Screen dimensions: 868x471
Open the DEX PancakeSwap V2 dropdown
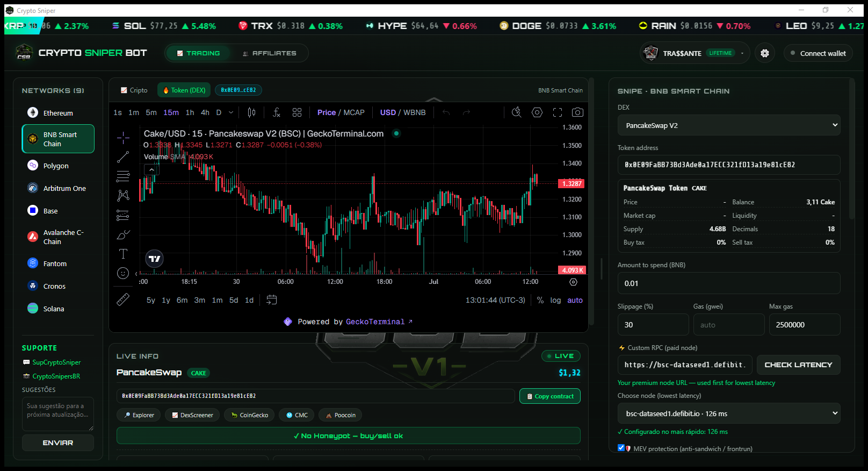pyautogui.click(x=729, y=125)
